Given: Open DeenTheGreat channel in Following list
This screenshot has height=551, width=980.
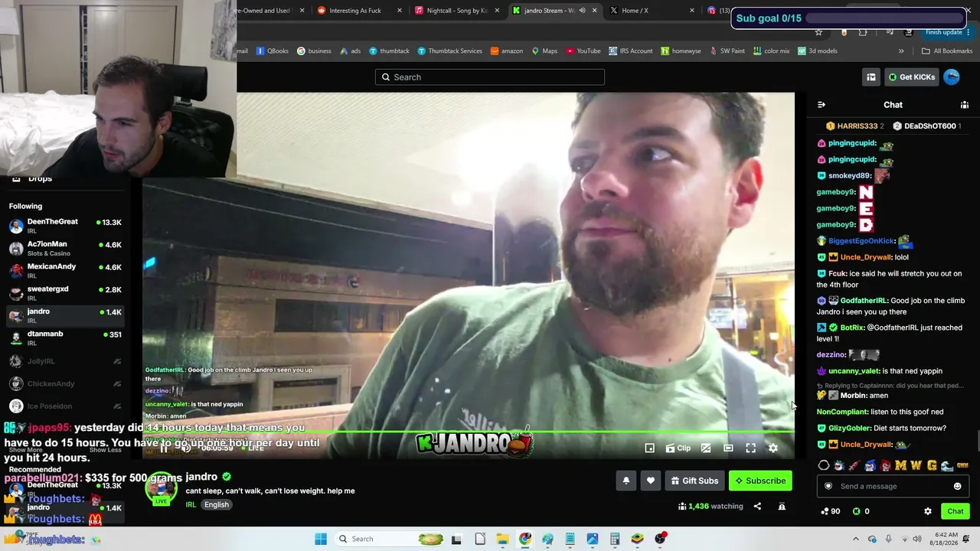Looking at the screenshot, I should click(65, 227).
